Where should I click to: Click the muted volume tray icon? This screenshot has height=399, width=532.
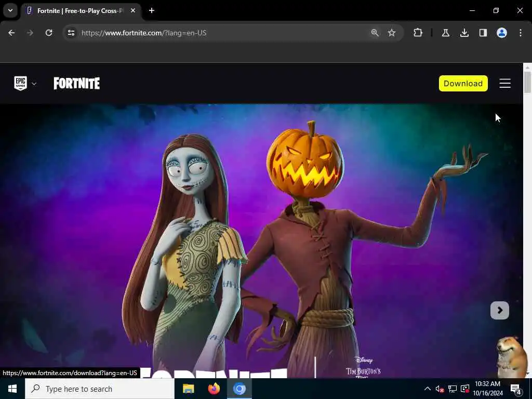point(440,389)
